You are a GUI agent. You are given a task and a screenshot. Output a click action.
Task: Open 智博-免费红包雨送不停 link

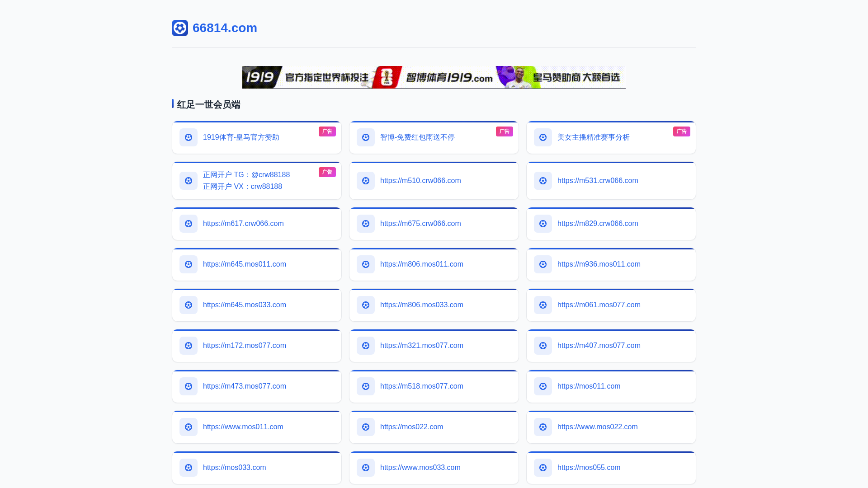pyautogui.click(x=417, y=137)
